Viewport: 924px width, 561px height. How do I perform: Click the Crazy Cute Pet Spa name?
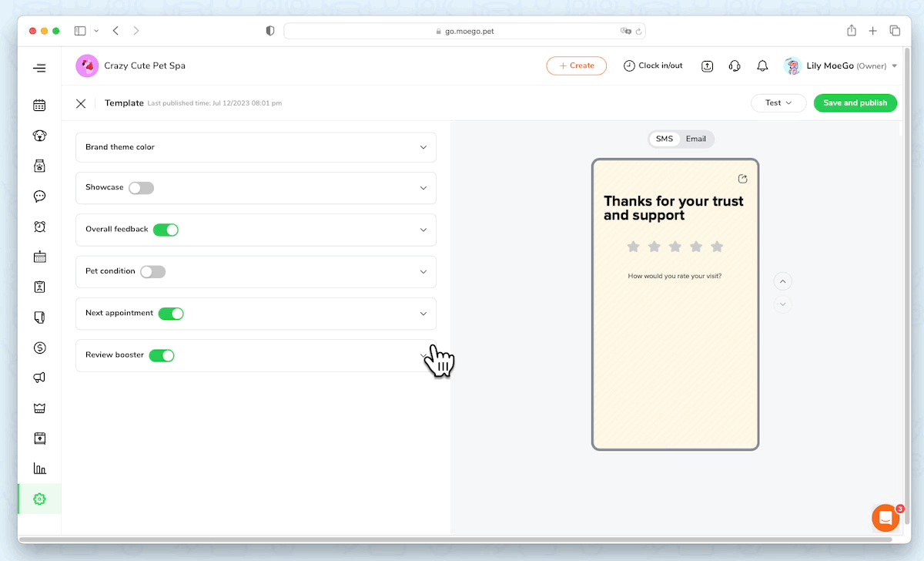[x=145, y=66]
